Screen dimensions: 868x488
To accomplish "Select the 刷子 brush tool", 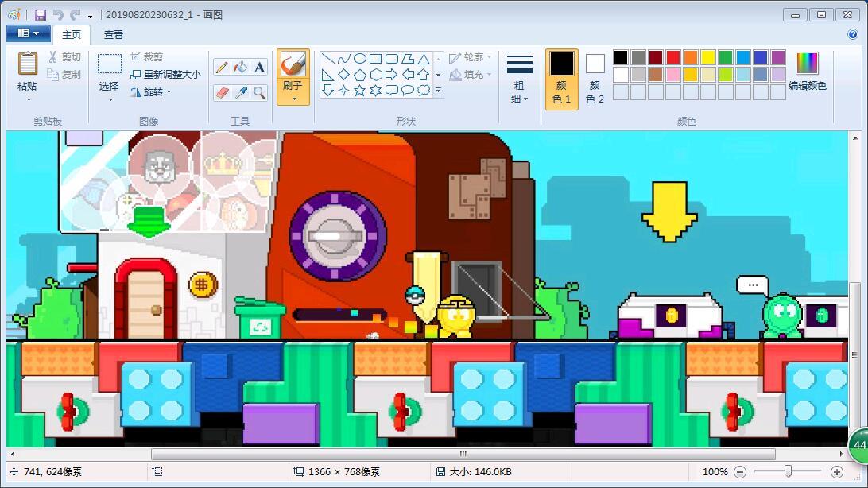I will pos(293,64).
